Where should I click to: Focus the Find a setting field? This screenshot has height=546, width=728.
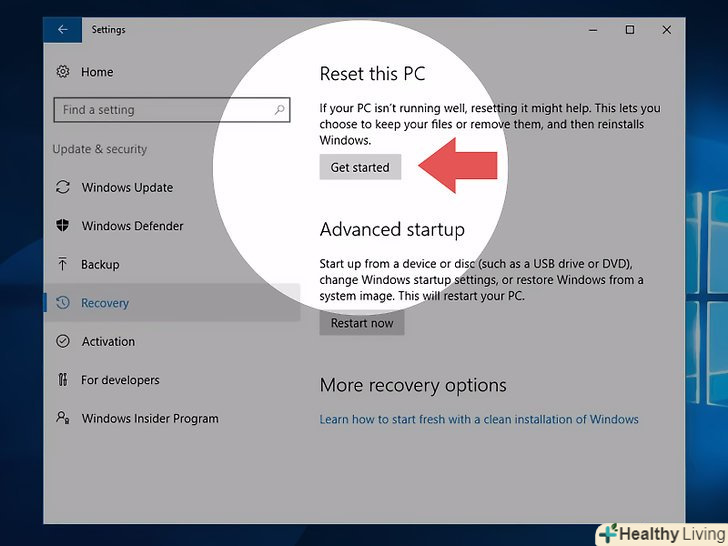coord(172,110)
